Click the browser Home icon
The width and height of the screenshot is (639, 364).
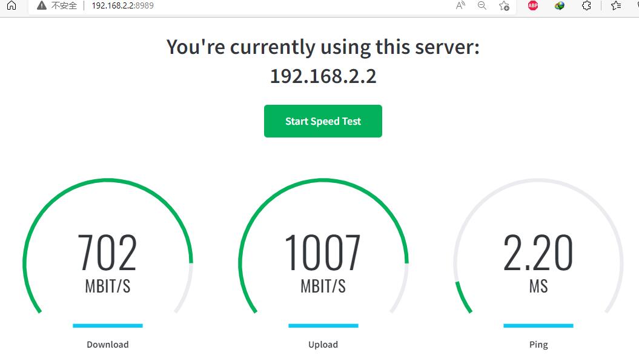(12, 5)
